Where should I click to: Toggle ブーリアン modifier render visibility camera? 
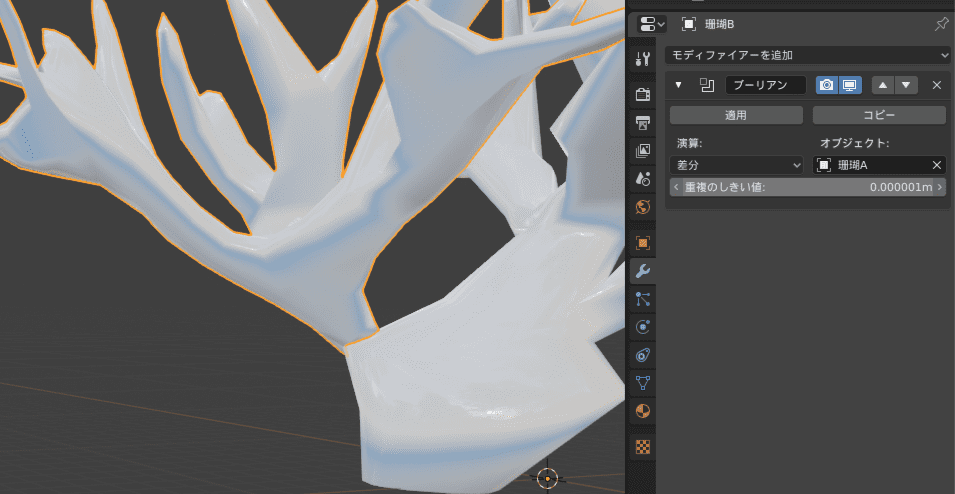coord(827,85)
